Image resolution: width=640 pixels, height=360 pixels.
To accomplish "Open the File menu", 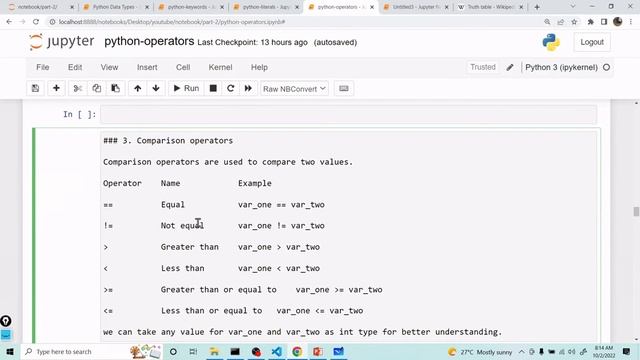I will pyautogui.click(x=43, y=67).
